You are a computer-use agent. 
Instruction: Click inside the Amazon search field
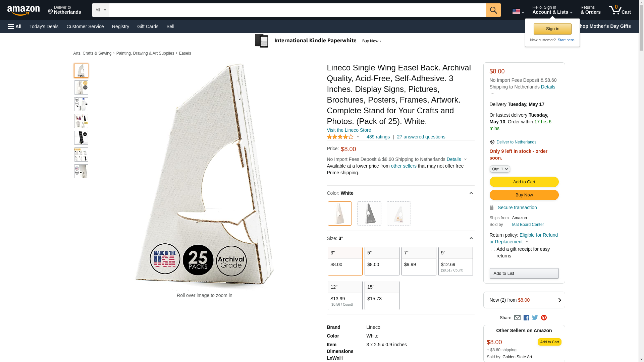point(297,10)
